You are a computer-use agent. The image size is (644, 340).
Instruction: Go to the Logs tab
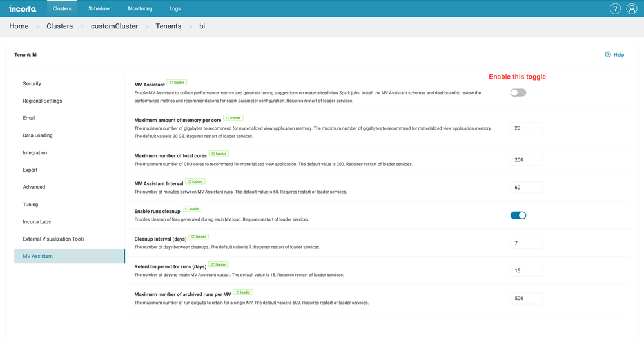(x=175, y=9)
